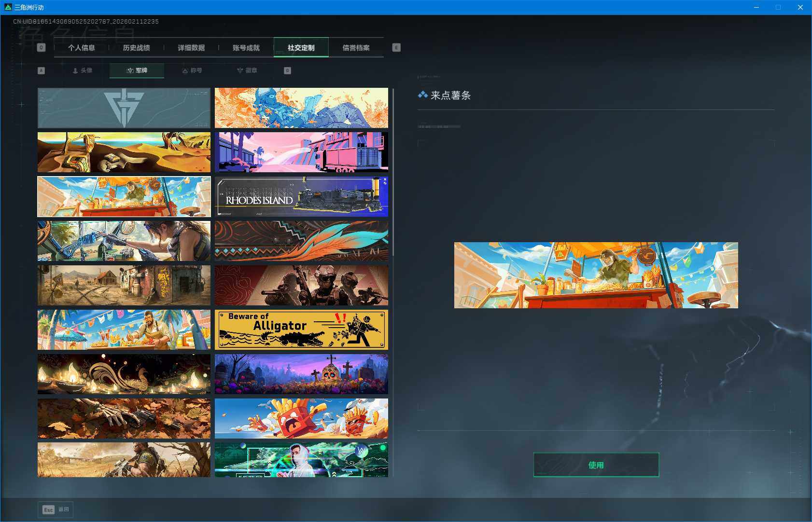
Task: Open the 称号 sub-tab
Action: click(192, 70)
